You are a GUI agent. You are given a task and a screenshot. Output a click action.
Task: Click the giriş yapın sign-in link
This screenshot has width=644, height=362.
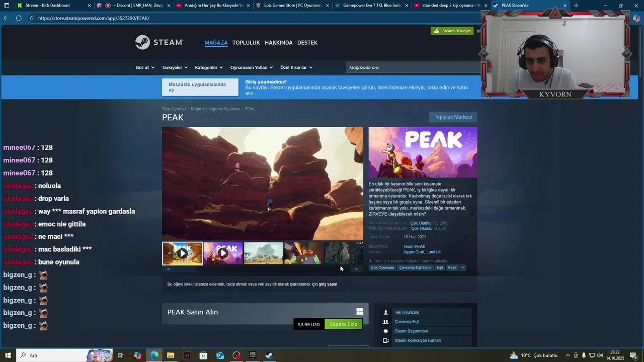(x=328, y=284)
